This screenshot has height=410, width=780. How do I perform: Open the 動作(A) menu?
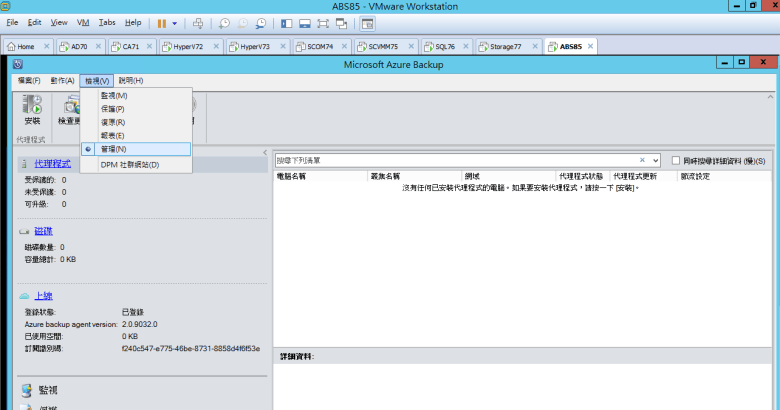click(62, 80)
